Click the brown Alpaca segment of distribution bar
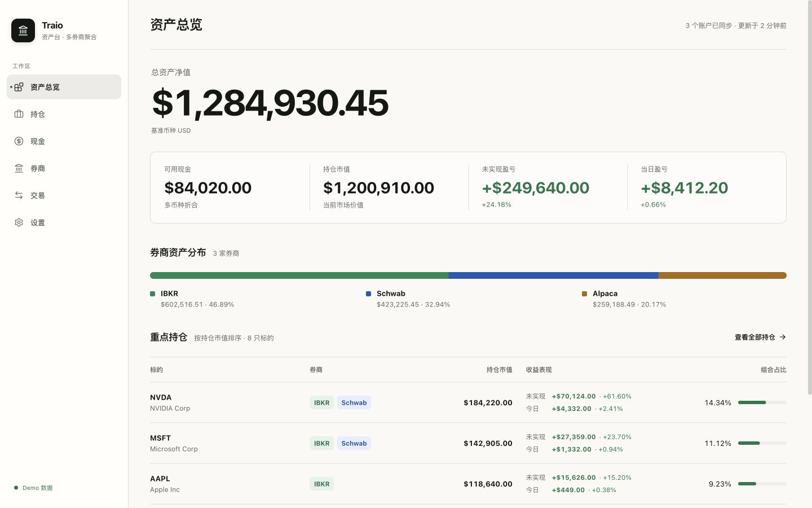 click(722, 275)
